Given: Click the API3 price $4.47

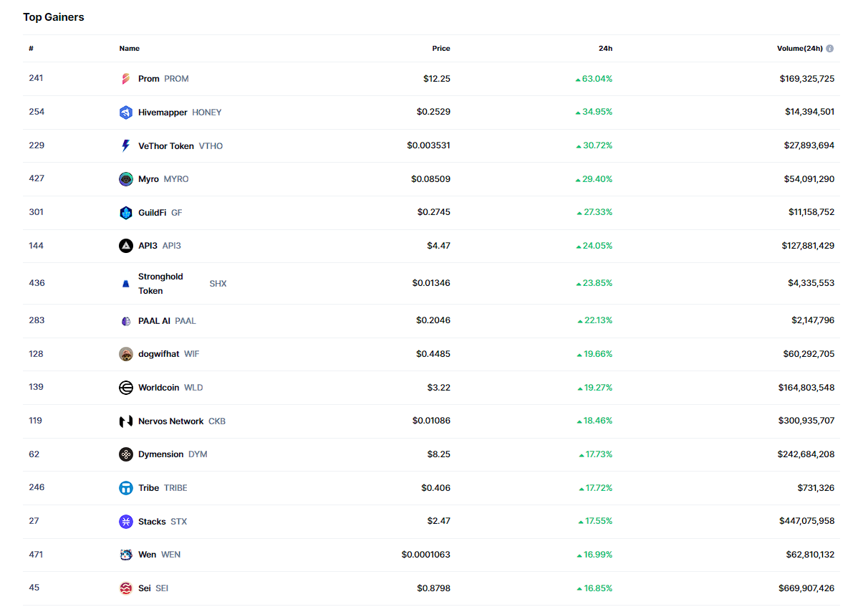Looking at the screenshot, I should [x=439, y=246].
